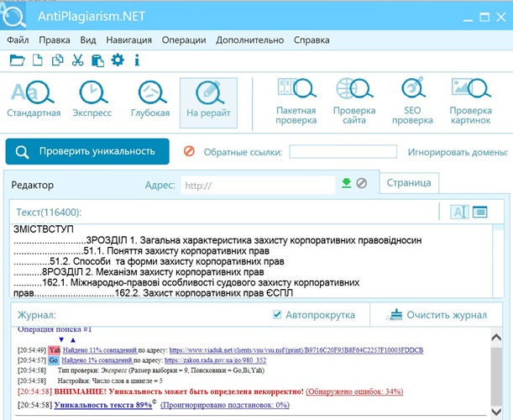Paste using the clipboard toolbar icon

97,60
